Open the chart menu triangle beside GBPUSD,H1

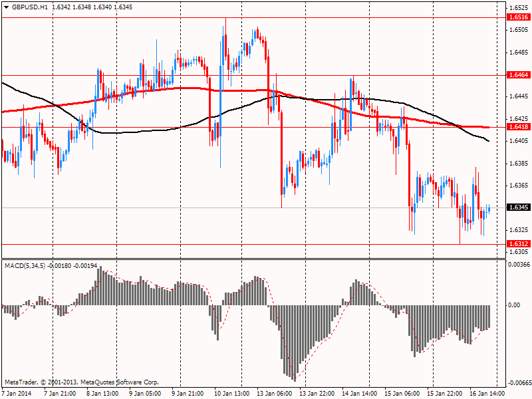click(7, 7)
